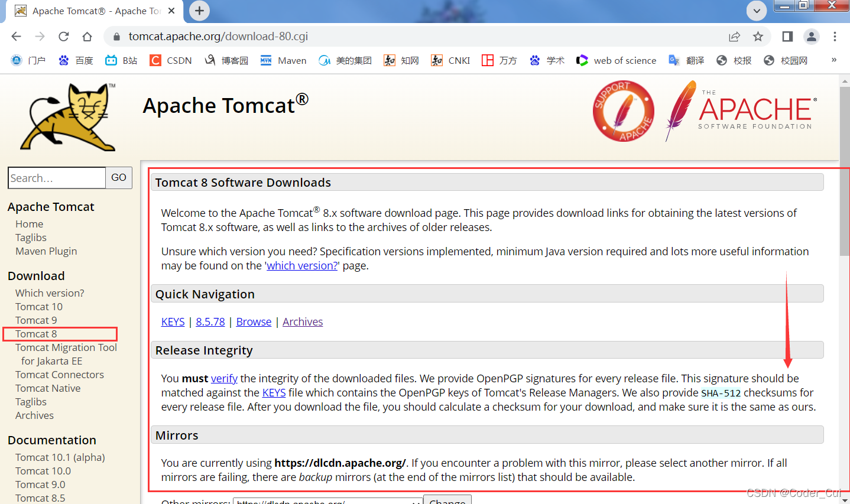The image size is (850, 504).
Task: Open the tab search dropdown
Action: pyautogui.click(x=757, y=11)
